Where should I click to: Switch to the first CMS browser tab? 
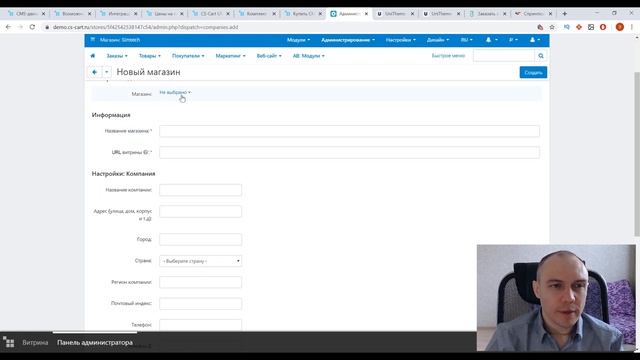point(26,13)
